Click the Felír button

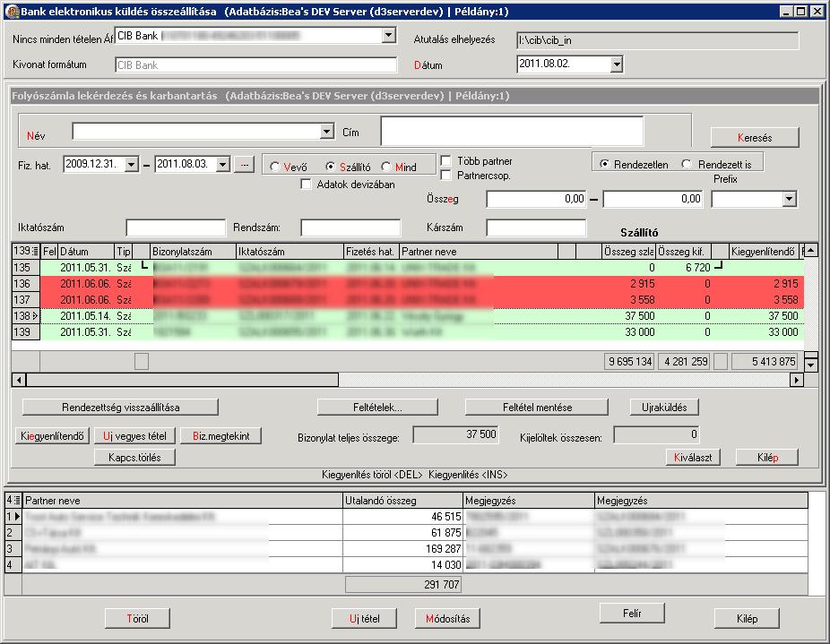point(632,613)
